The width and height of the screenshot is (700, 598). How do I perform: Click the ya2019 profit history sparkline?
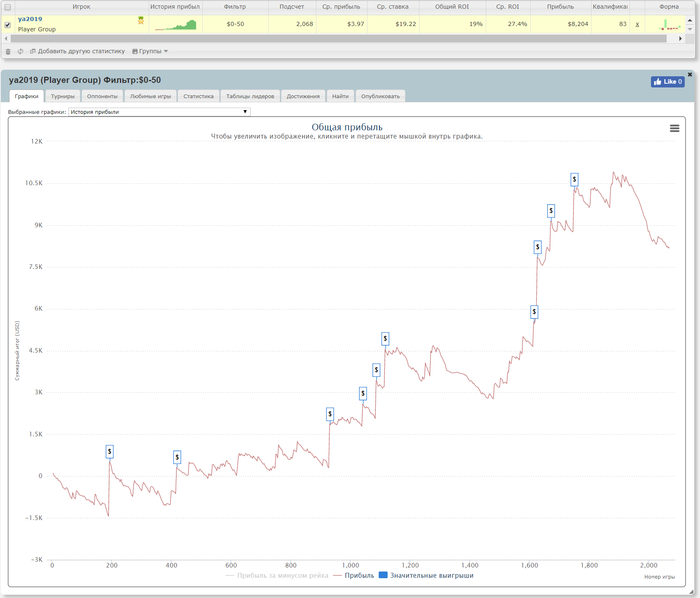pos(175,25)
